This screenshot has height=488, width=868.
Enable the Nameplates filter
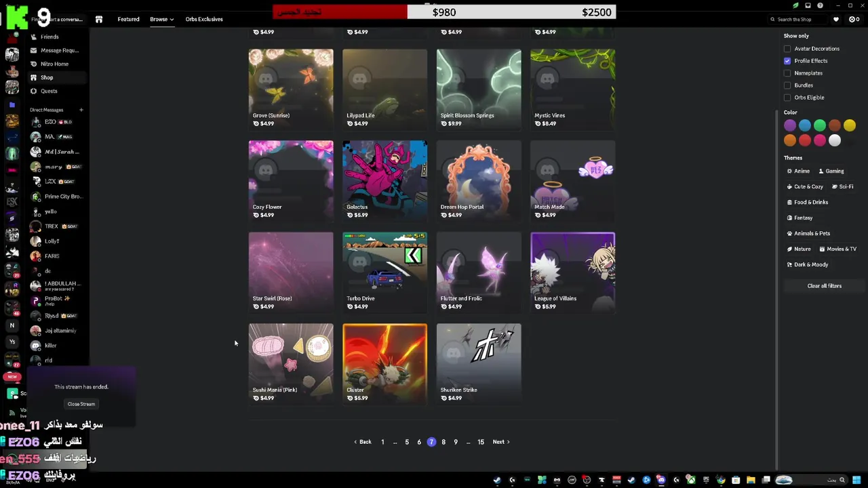coord(787,73)
